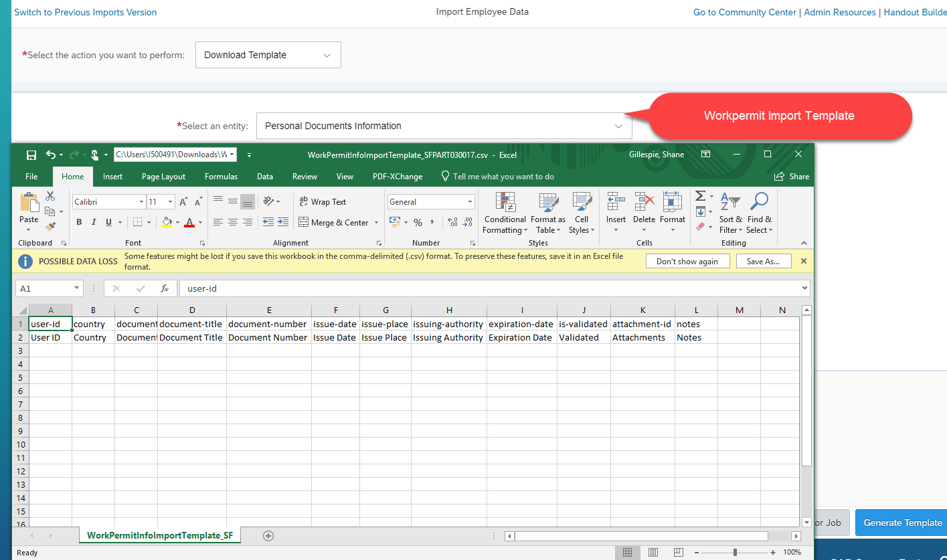Click the Comma Style icon

pyautogui.click(x=432, y=222)
